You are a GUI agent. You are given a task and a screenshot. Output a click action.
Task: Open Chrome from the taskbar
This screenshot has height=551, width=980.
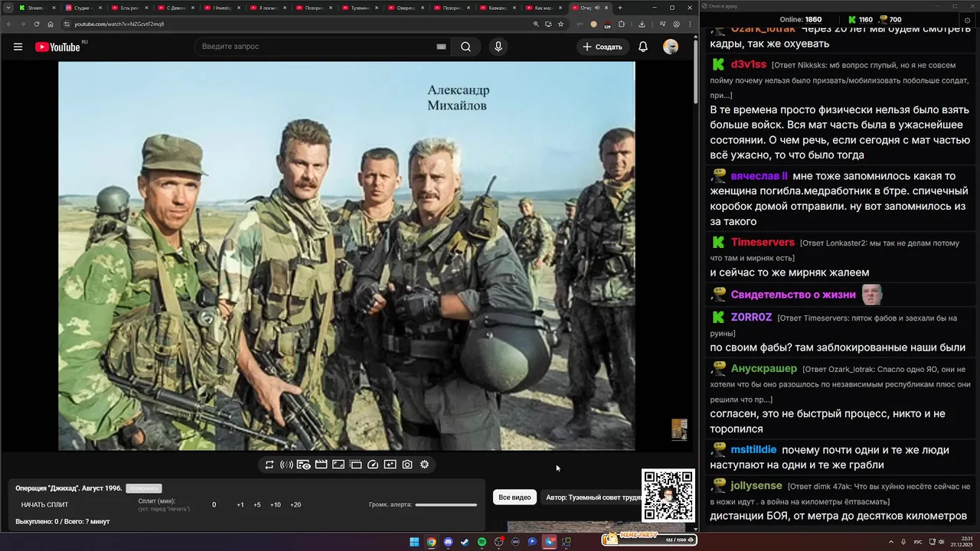pyautogui.click(x=431, y=542)
